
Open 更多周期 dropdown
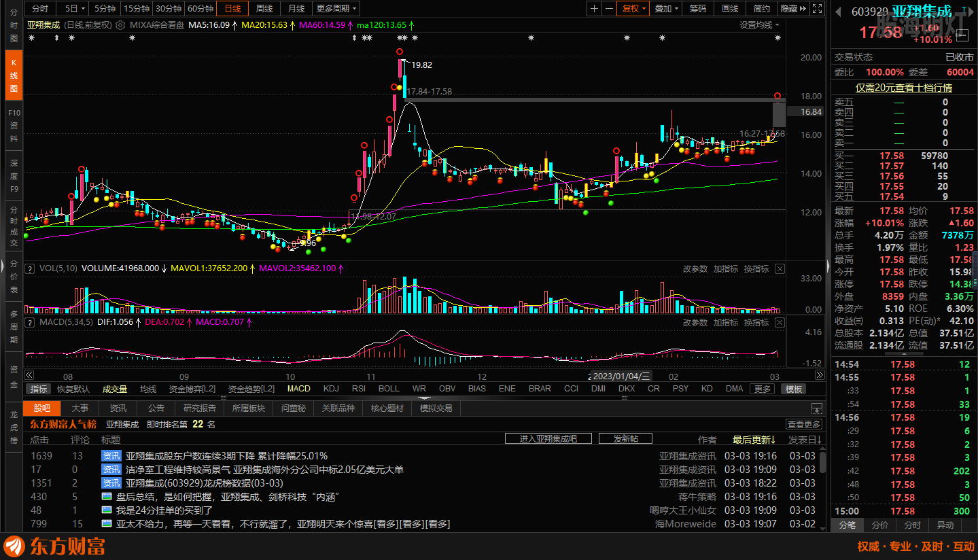337,9
